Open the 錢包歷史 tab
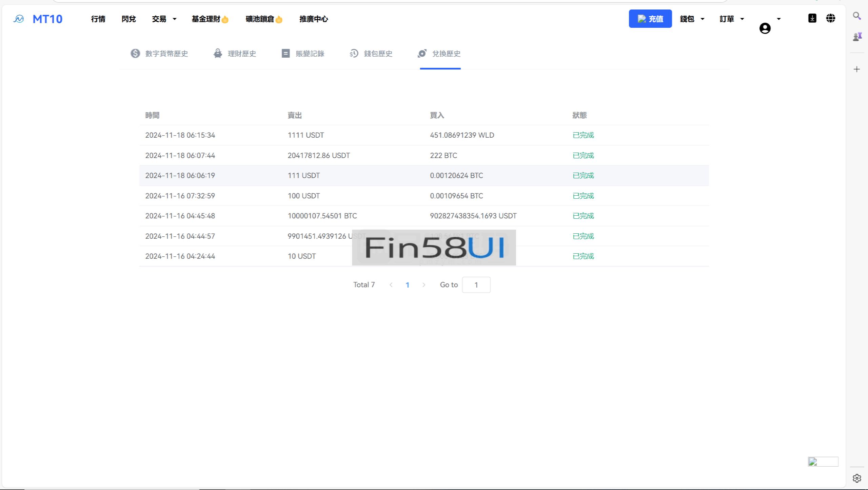 (x=371, y=54)
